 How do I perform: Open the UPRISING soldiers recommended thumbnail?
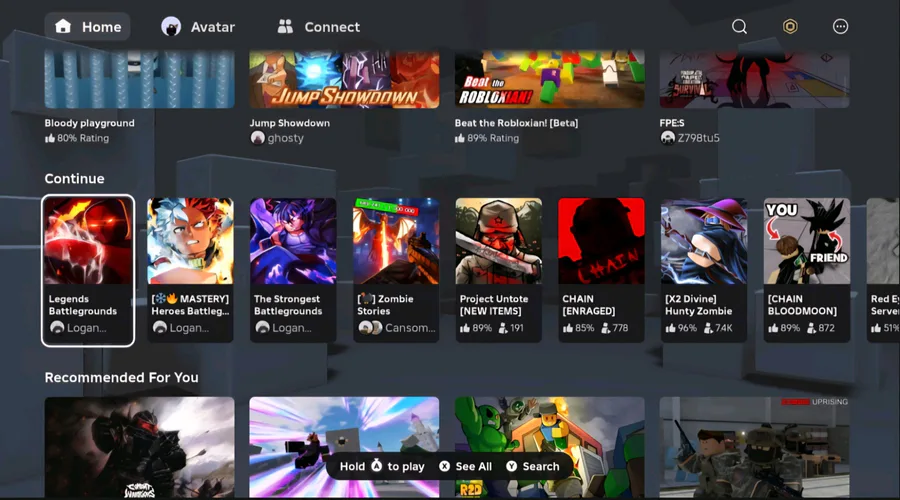tap(755, 447)
